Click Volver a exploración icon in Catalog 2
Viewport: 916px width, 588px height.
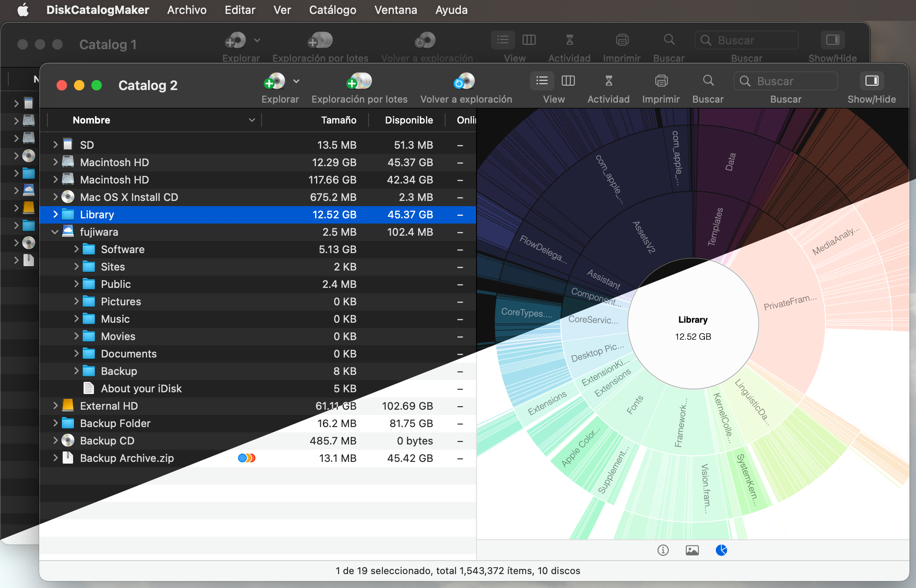tap(464, 81)
